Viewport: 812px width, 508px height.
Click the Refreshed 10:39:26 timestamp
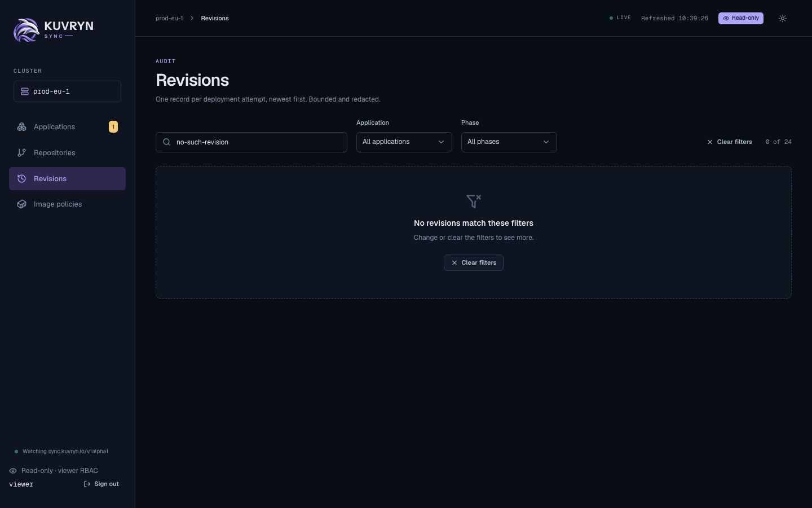674,18
